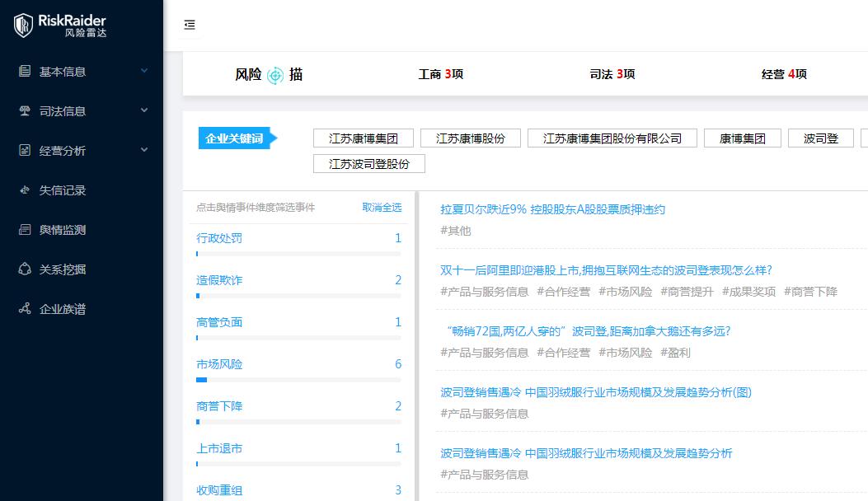This screenshot has height=501, width=868.
Task: Select the 波司登 keyword tag
Action: coord(820,138)
